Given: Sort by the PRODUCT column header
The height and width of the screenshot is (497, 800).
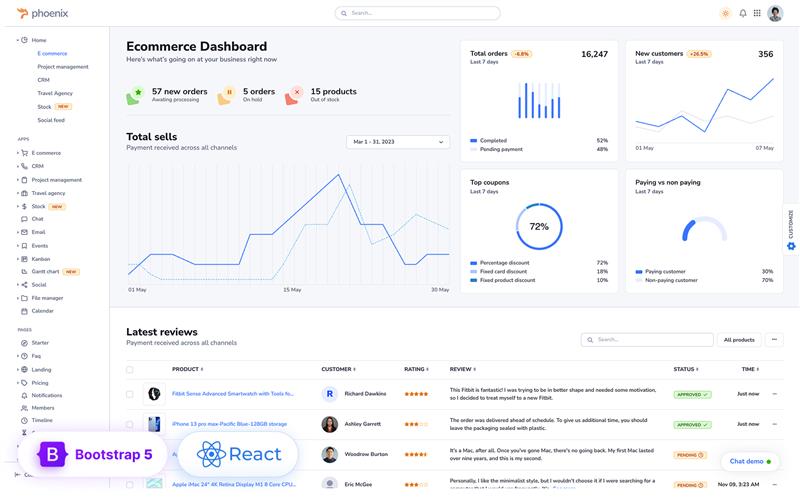Looking at the screenshot, I should point(187,369).
